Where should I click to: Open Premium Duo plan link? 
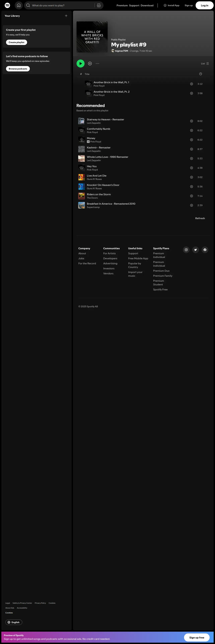click(161, 271)
